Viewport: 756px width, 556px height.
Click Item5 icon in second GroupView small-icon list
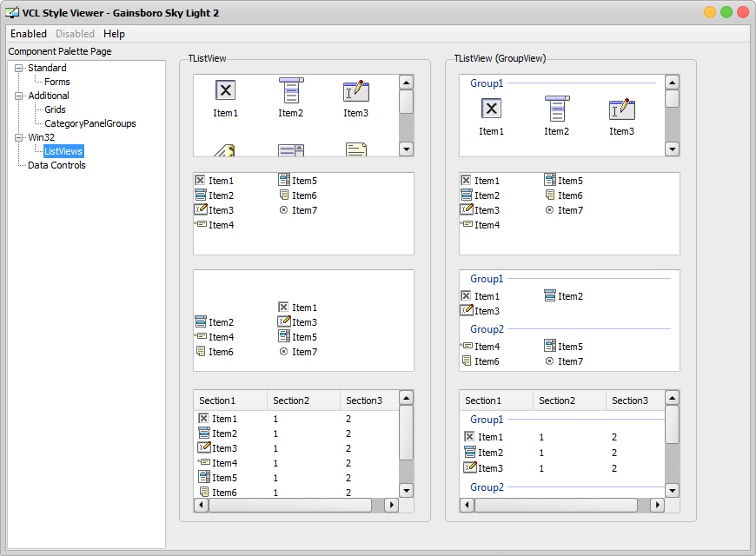[x=550, y=180]
